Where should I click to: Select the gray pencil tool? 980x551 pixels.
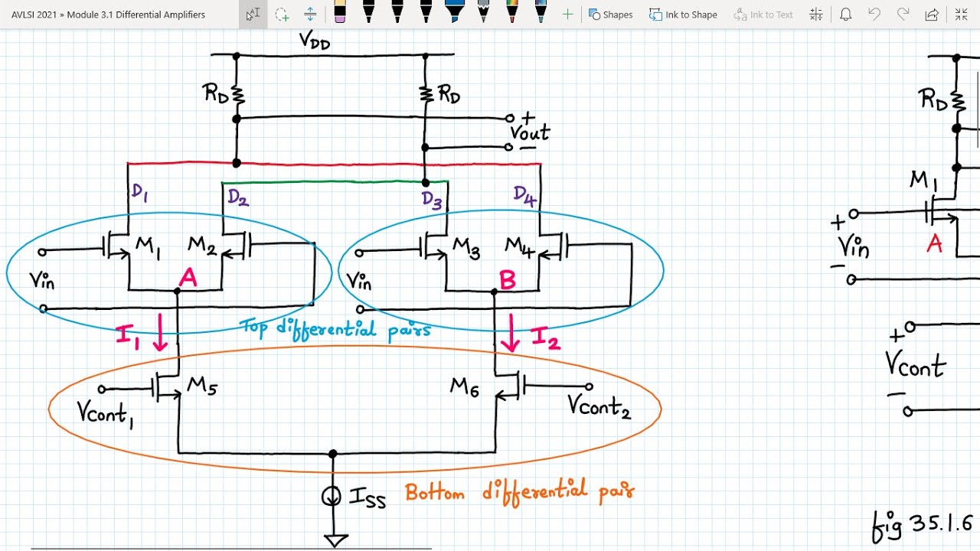483,12
